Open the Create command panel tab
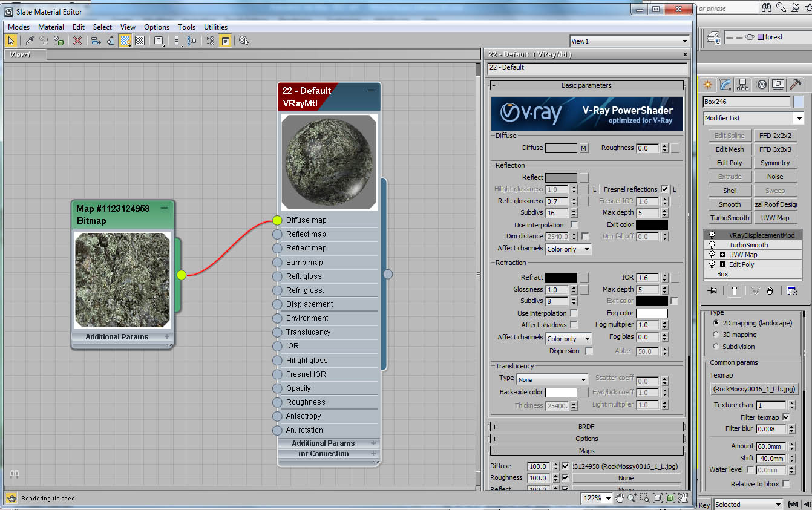Screen dimensions: 812x510 [x=707, y=84]
